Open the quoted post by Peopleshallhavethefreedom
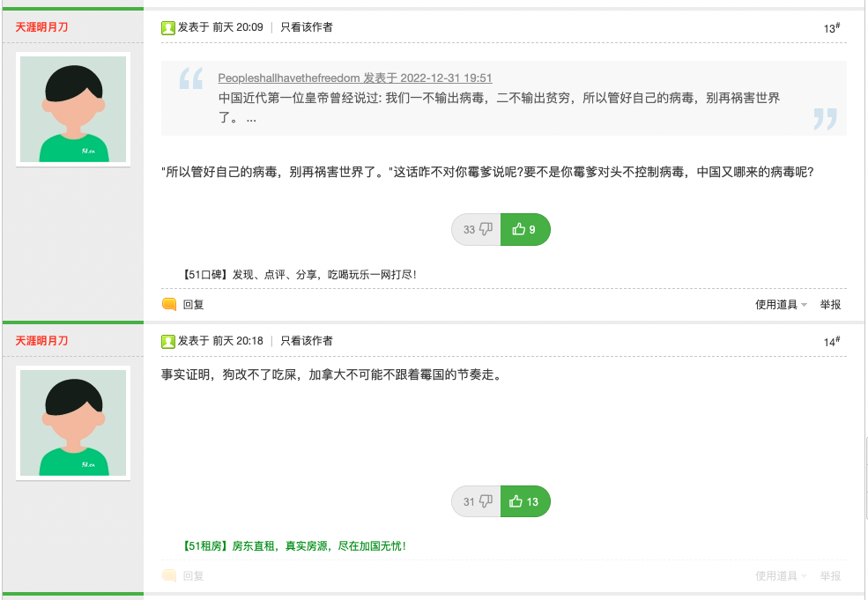 tap(355, 78)
